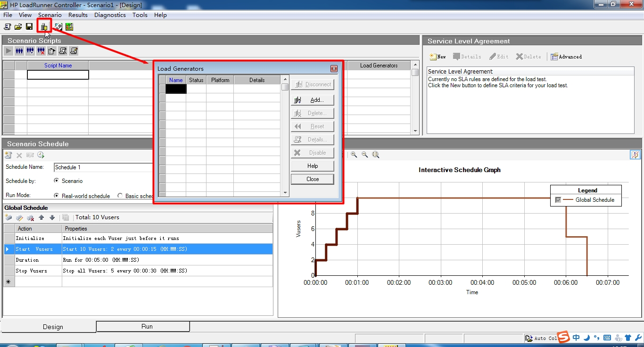Move action down with the down arrow

[x=52, y=218]
